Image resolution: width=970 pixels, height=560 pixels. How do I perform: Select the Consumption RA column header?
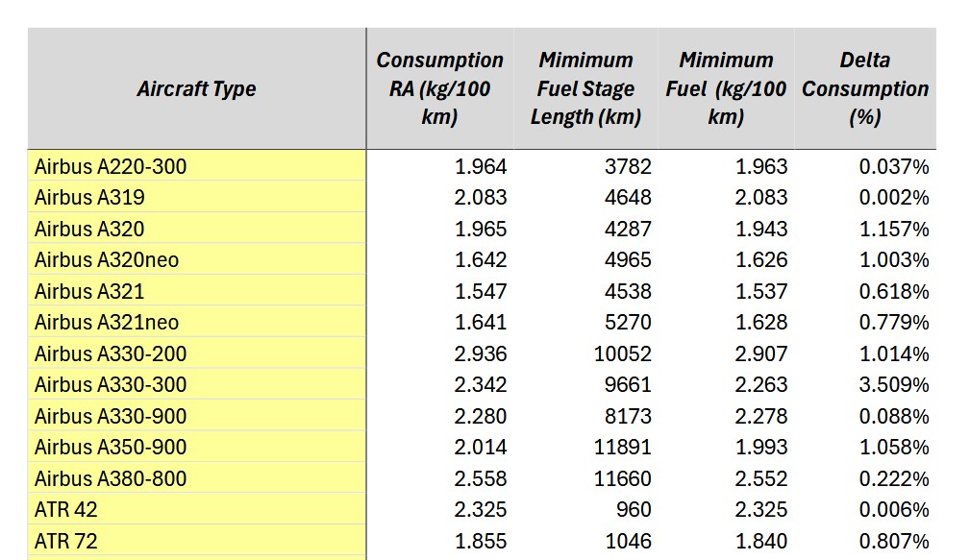(439, 89)
